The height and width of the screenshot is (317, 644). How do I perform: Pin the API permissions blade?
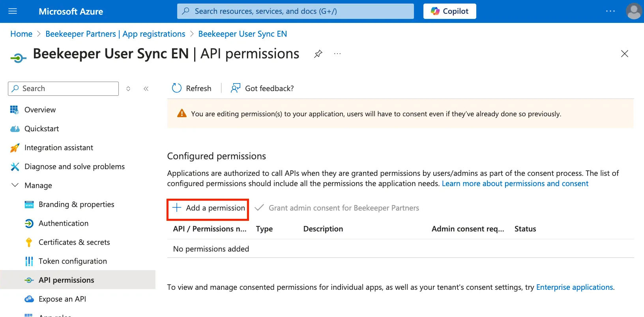[318, 54]
